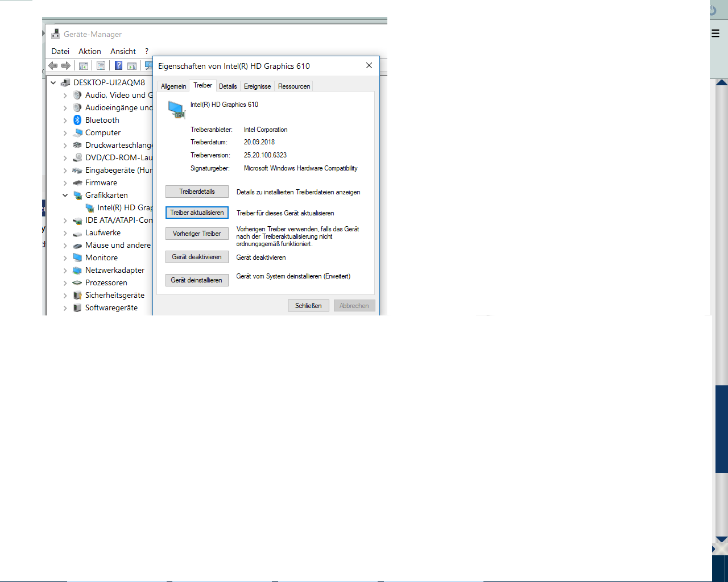Click the Netzwerkadapter category icon
Viewport: 728px width, 582px height.
pos(78,270)
